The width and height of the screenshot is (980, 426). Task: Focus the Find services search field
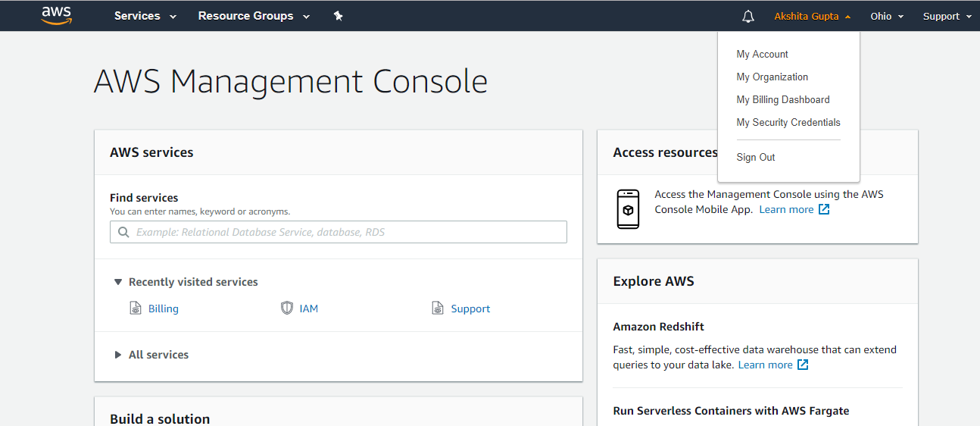[339, 232]
